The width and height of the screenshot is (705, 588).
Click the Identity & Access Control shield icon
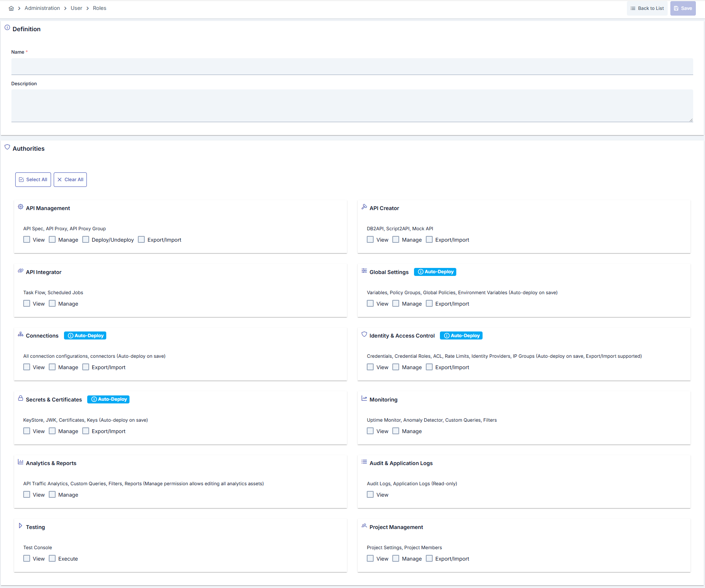click(x=364, y=334)
